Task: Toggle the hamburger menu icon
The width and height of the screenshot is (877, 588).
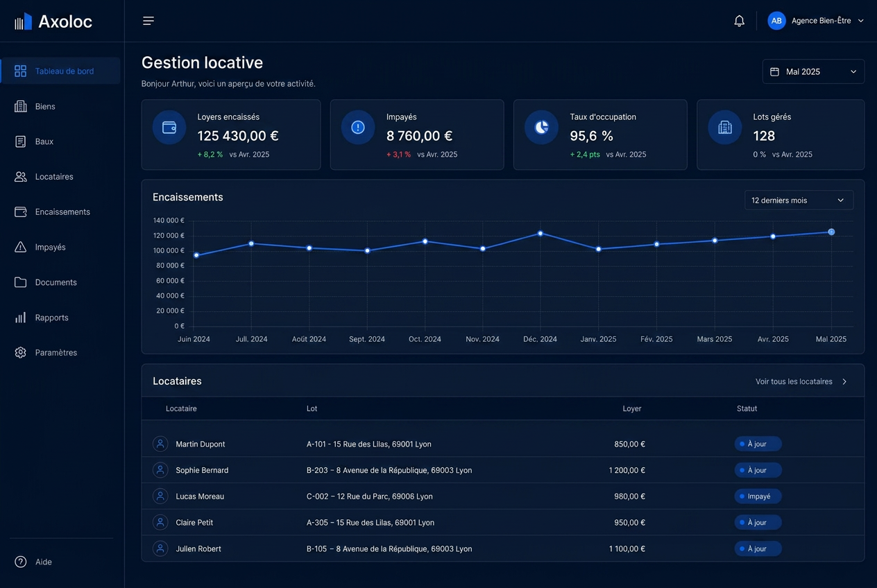Action: pos(148,21)
